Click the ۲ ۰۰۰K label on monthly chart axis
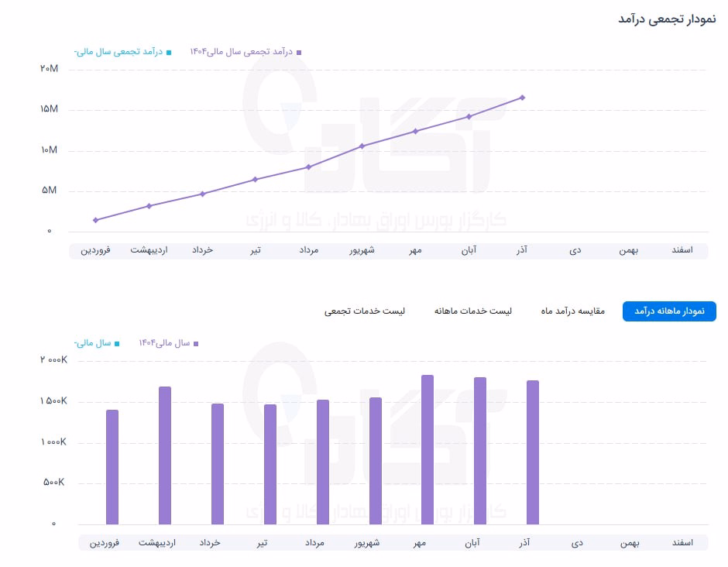728x567 pixels. [53, 360]
